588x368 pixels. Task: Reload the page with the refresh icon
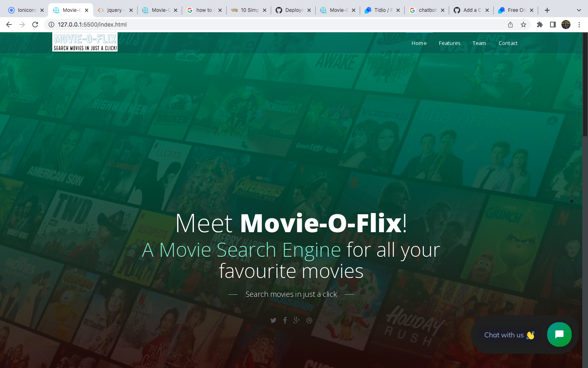(x=35, y=25)
